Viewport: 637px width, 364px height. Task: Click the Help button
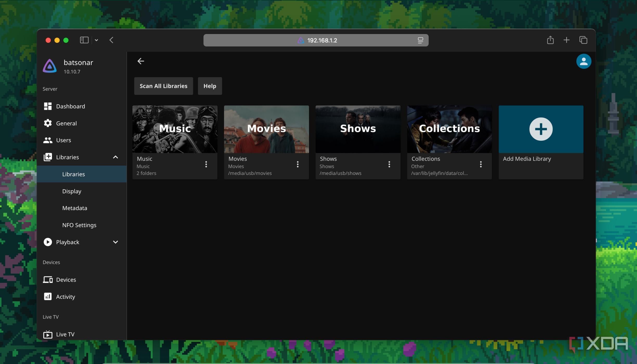[x=210, y=86]
